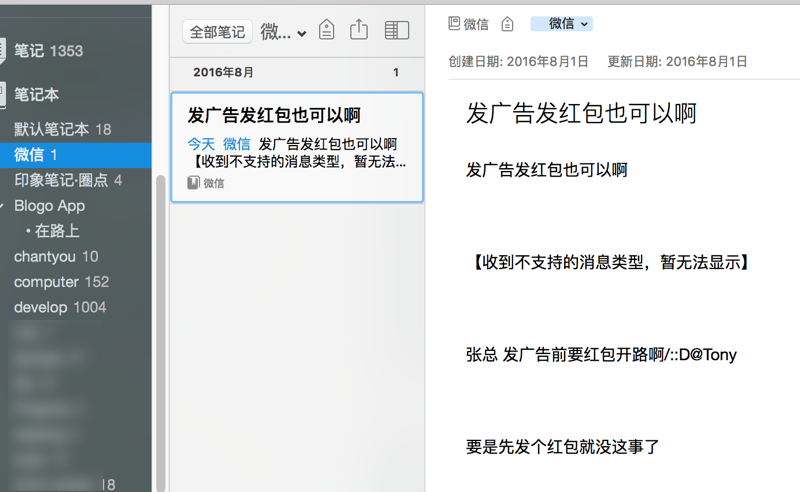Click the reminder icon in the list toolbar

pos(327,30)
